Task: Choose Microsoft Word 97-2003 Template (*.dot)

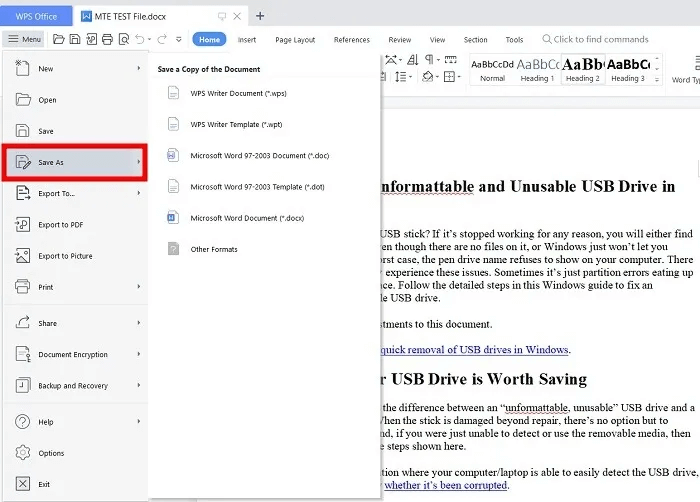Action: pyautogui.click(x=264, y=187)
